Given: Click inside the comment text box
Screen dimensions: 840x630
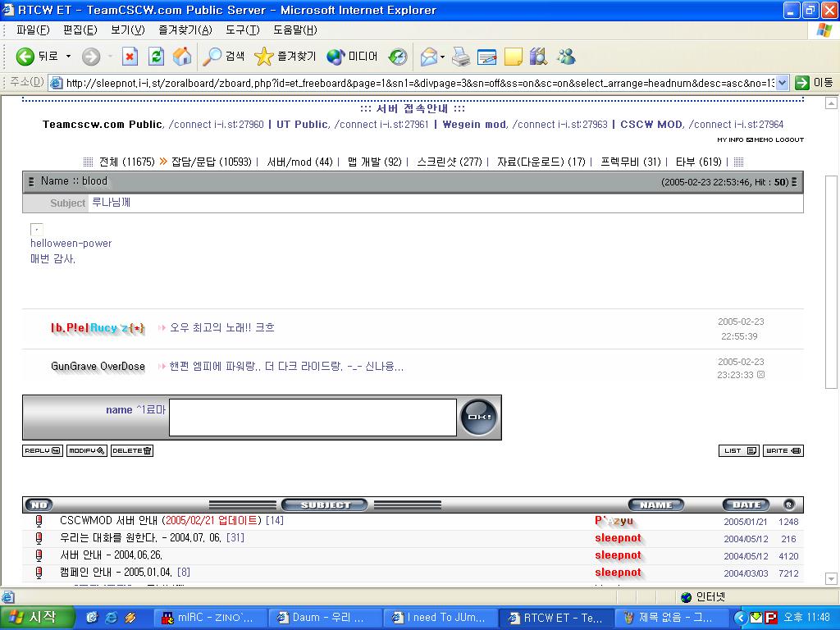Looking at the screenshot, I should click(x=313, y=418).
